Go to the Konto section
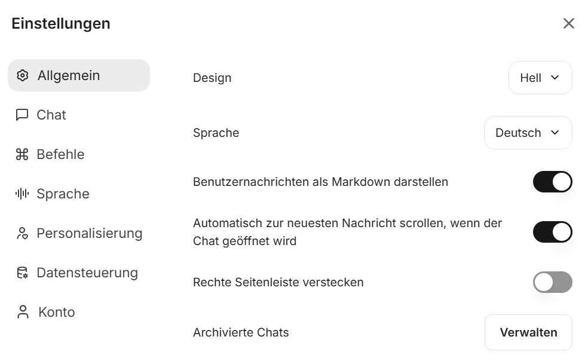The image size is (588, 364). pos(56,312)
